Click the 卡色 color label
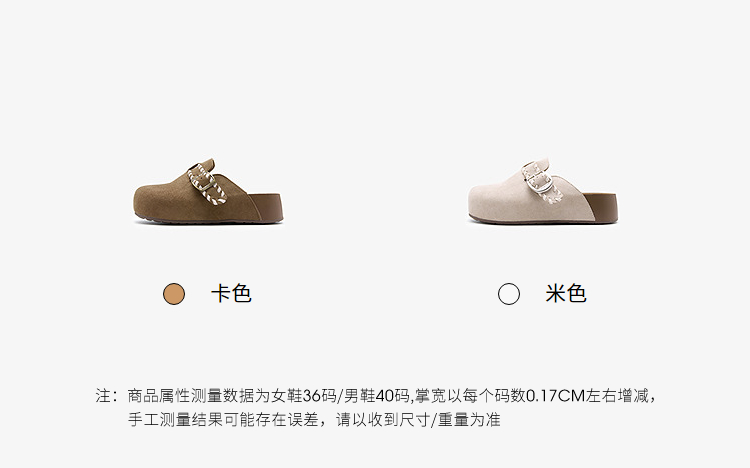This screenshot has width=750, height=468. (x=231, y=293)
